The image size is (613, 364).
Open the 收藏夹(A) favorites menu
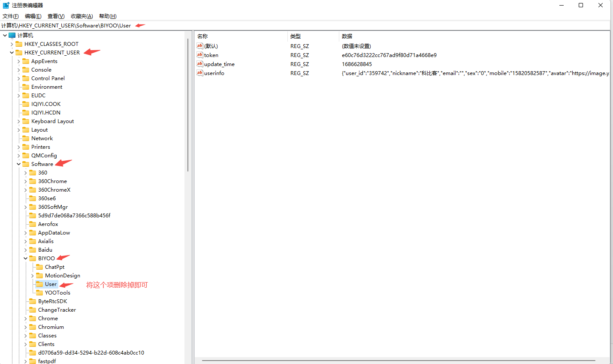coord(82,16)
